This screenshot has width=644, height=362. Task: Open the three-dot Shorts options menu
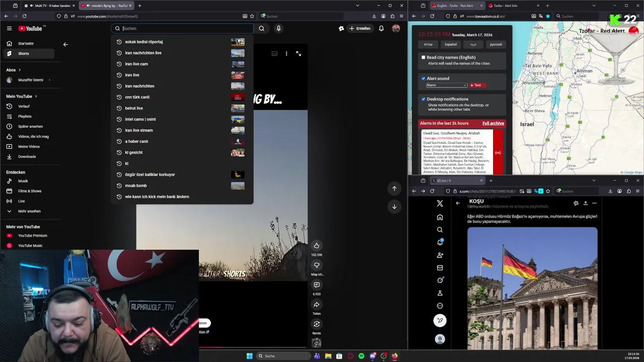click(286, 53)
